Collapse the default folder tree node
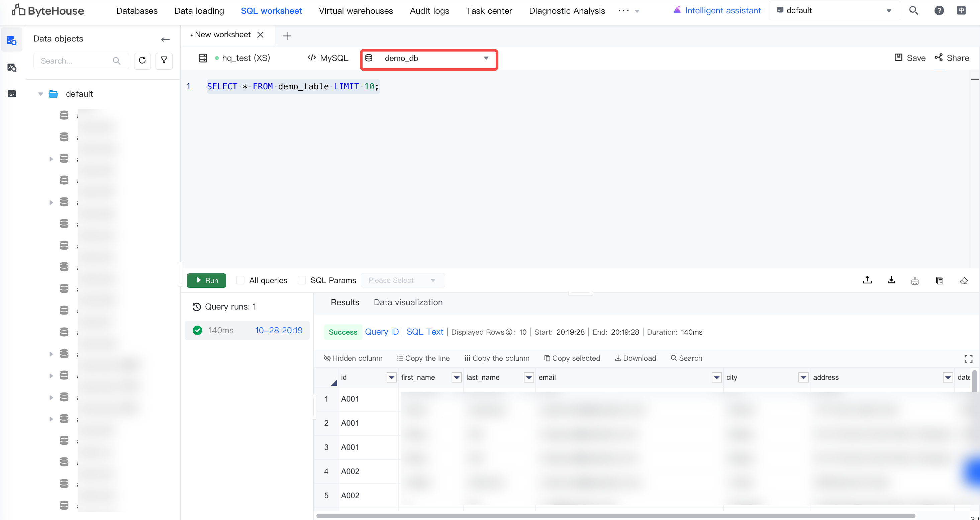980x520 pixels. (x=40, y=94)
